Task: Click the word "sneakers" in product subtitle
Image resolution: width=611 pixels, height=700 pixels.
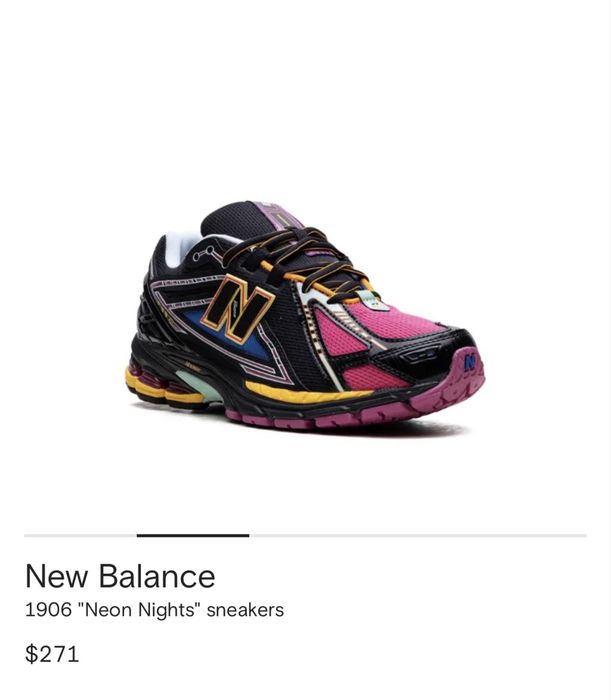Action: [x=245, y=610]
